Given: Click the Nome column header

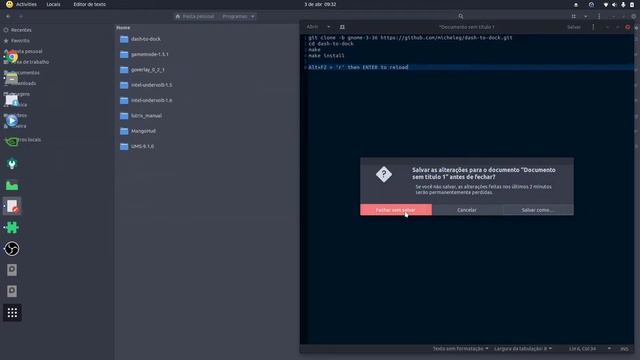Looking at the screenshot, I should point(123,27).
